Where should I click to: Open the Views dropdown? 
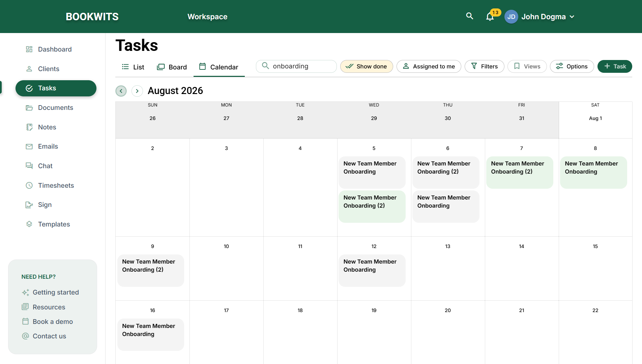(x=527, y=66)
